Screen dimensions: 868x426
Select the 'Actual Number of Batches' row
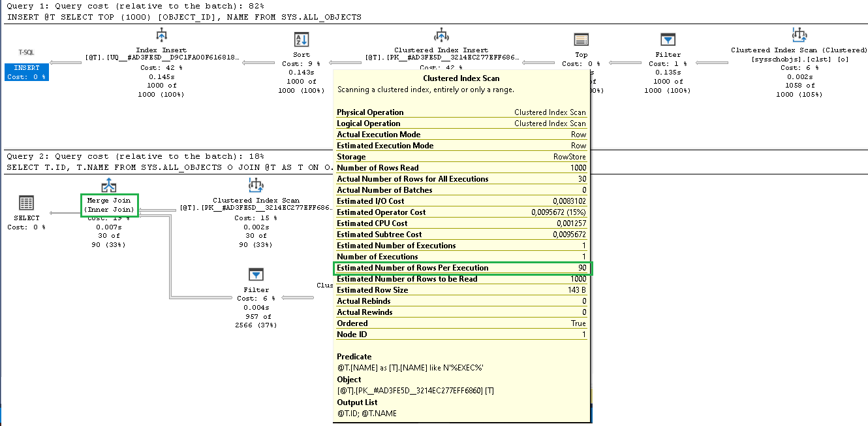461,190
